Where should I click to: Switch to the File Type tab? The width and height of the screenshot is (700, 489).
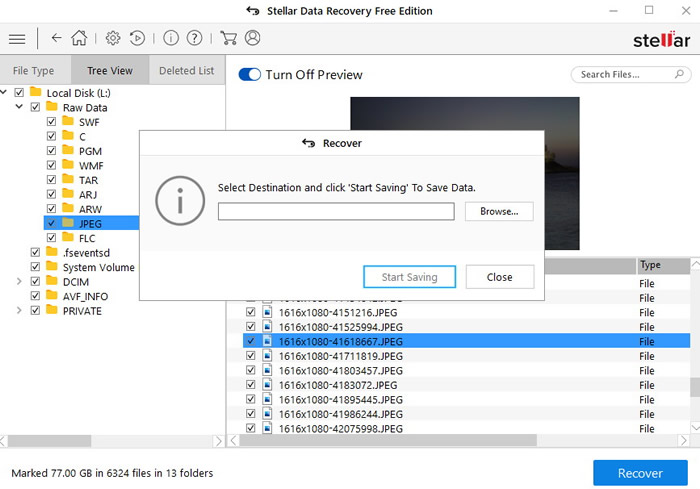tap(34, 71)
